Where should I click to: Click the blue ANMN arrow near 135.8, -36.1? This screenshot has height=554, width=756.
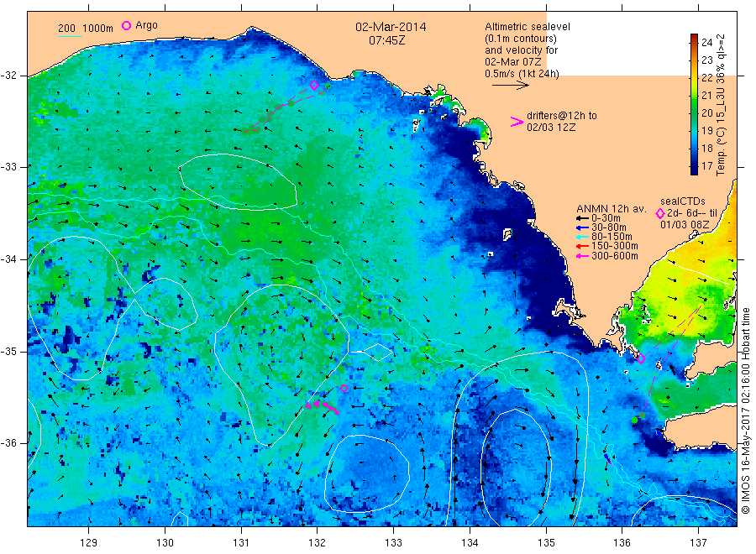pyautogui.click(x=607, y=458)
